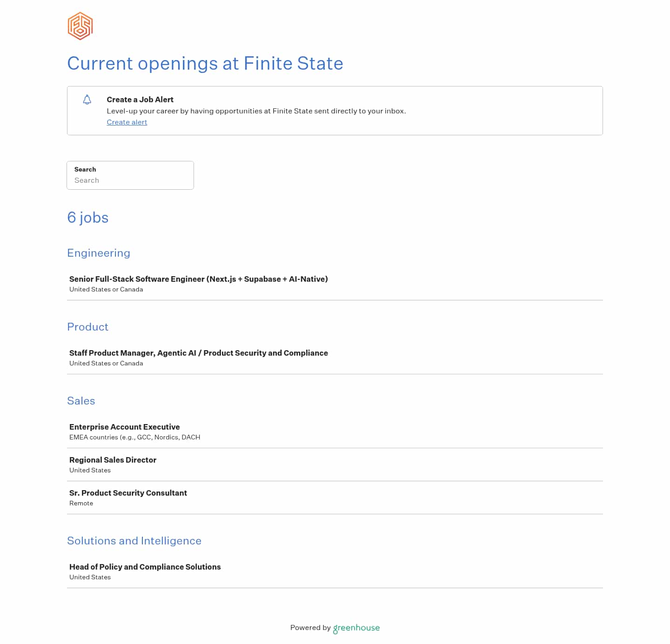Click the bell icon beside Create a Job Alert
670x644 pixels.
tap(87, 100)
